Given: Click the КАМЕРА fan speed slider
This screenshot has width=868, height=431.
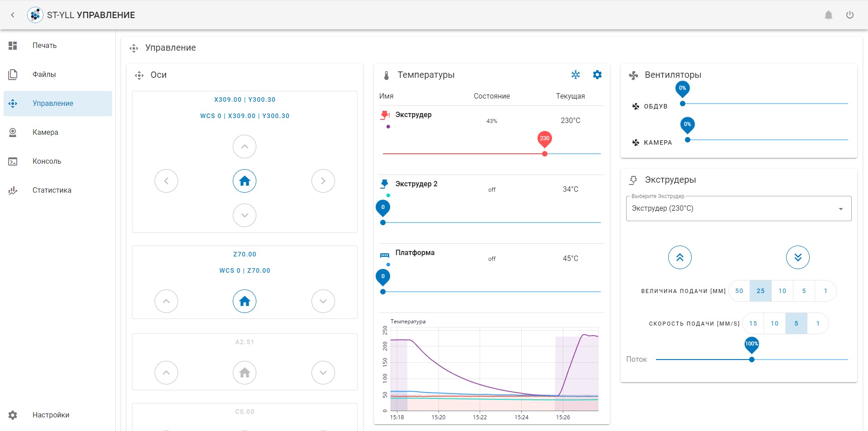Looking at the screenshot, I should [x=768, y=140].
